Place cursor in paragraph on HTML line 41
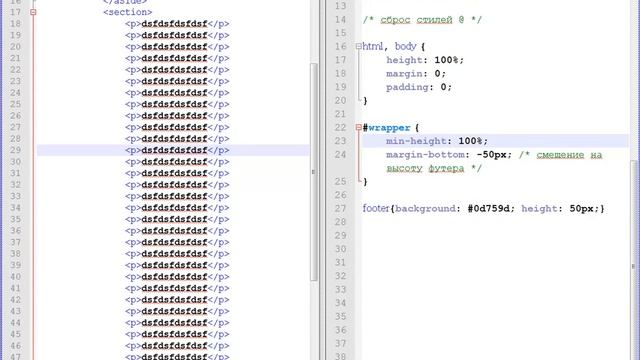 pyautogui.click(x=177, y=289)
